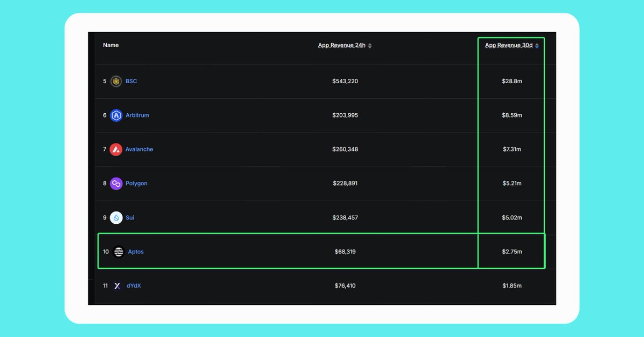Select the $260,348 cell for Avalanche
Screen dimensions: 644x337
click(x=345, y=149)
